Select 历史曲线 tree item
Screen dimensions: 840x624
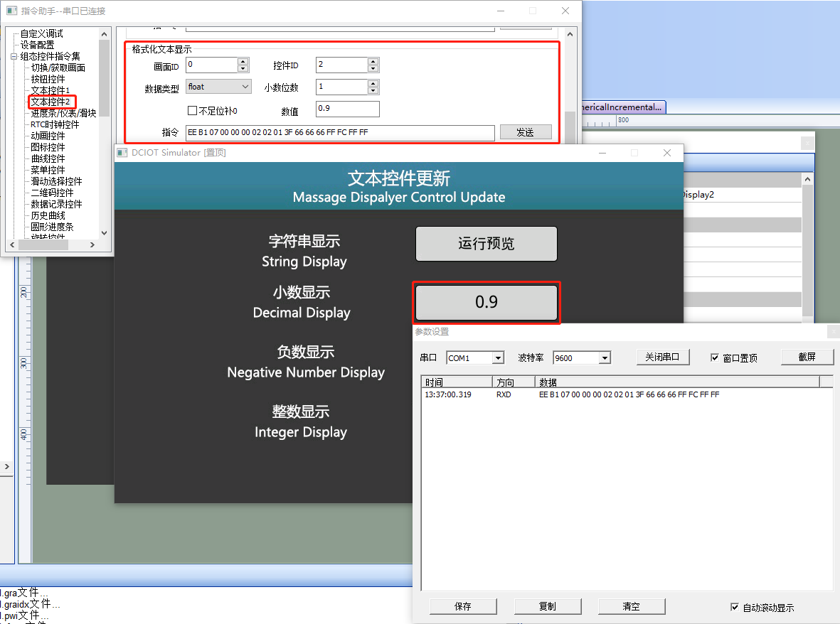click(x=48, y=215)
